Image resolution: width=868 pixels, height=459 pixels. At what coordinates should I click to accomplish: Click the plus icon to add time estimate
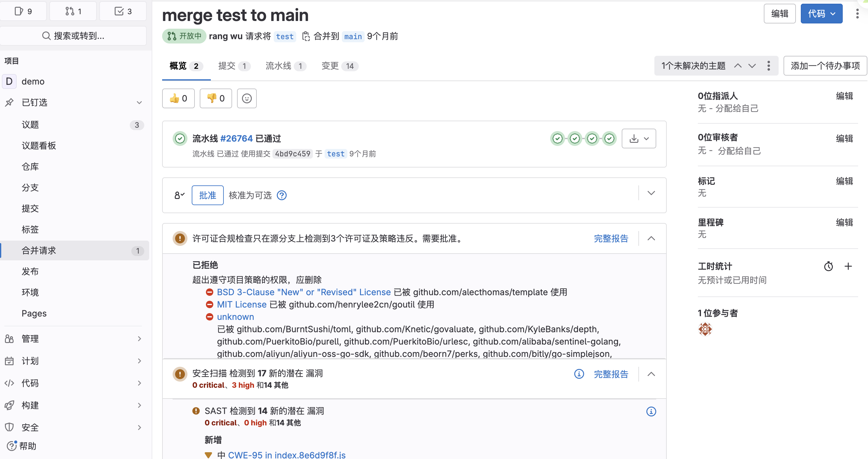(848, 266)
